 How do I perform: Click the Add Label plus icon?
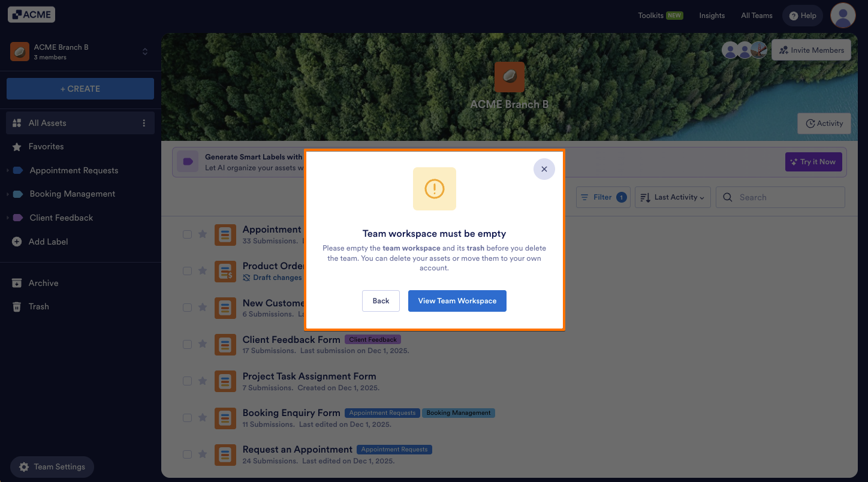tap(17, 242)
